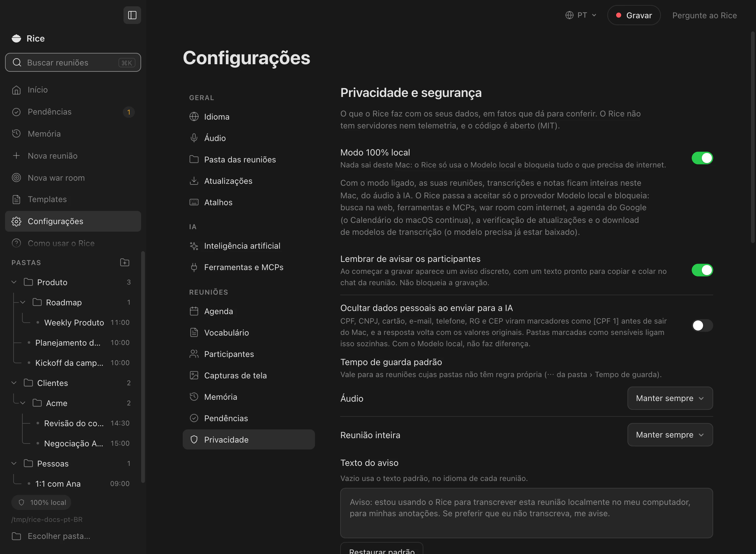Open the 1:1 com Ana meeting

(58, 483)
